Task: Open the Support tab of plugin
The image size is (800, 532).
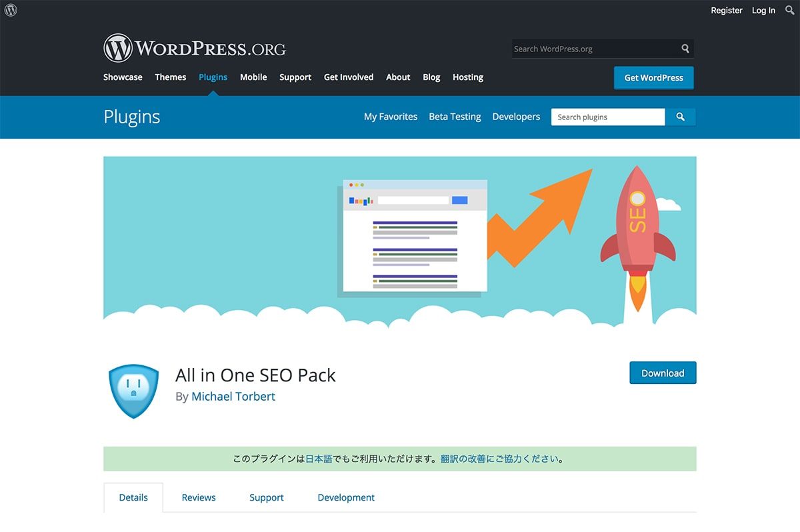Action: [x=267, y=497]
